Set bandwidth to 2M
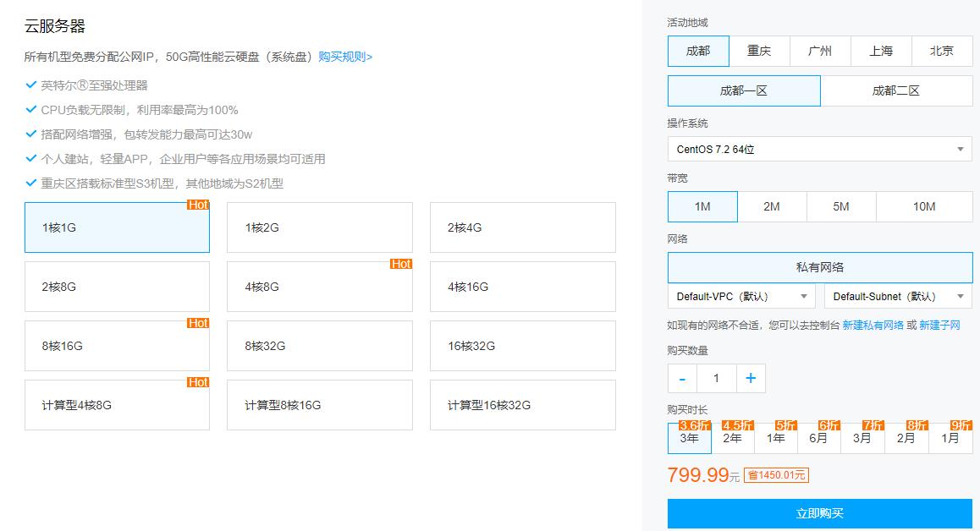980x531 pixels. pyautogui.click(x=772, y=207)
